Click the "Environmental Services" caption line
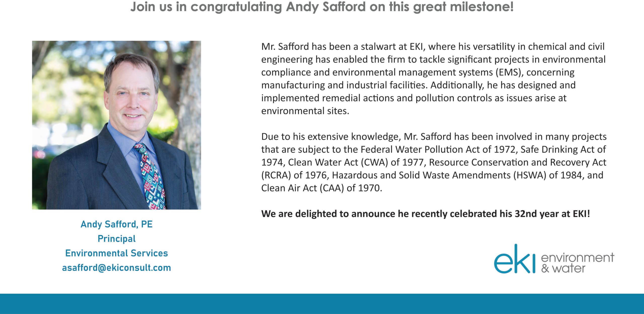 pyautogui.click(x=116, y=253)
